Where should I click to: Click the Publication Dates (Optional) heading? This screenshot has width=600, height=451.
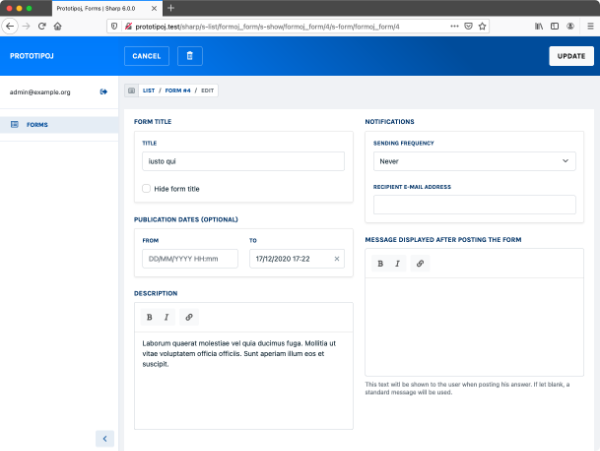(x=186, y=220)
